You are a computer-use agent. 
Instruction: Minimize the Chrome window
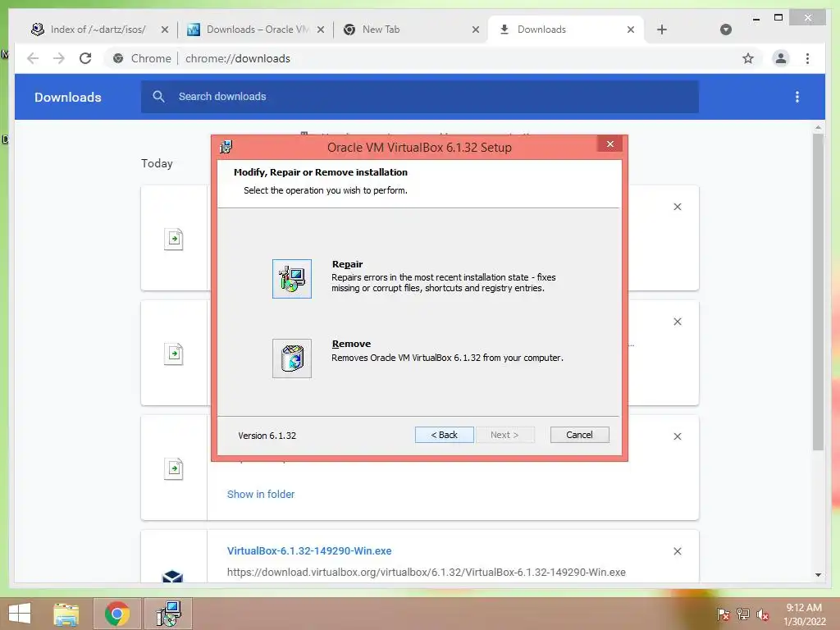(756, 18)
